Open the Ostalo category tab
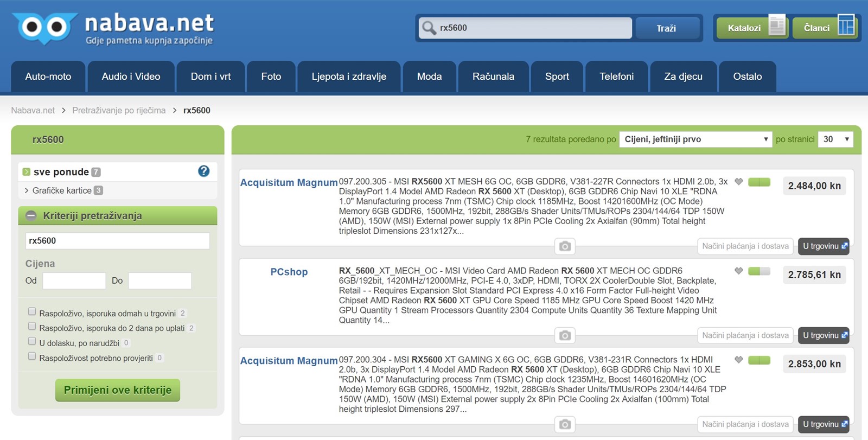This screenshot has width=868, height=440. click(x=748, y=77)
